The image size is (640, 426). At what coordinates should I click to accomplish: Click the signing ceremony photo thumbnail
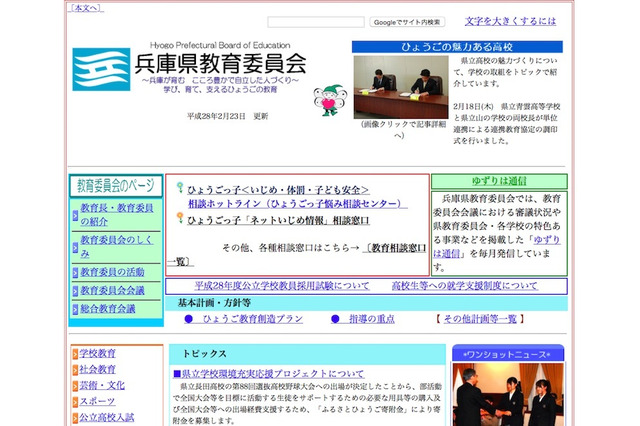[x=401, y=87]
